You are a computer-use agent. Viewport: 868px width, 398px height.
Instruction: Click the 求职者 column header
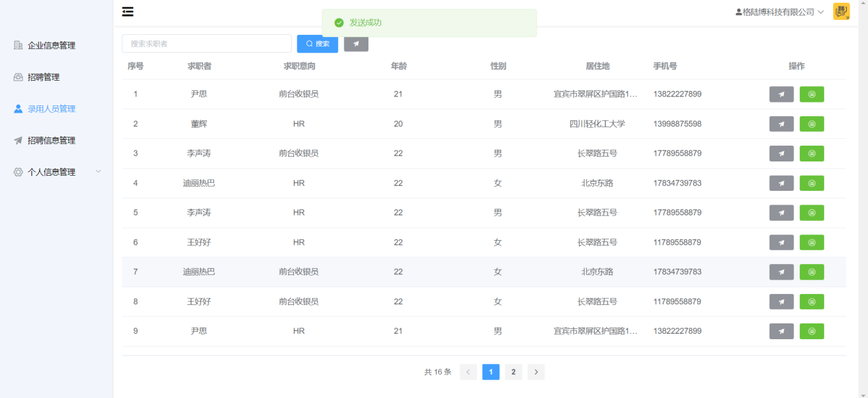point(199,66)
